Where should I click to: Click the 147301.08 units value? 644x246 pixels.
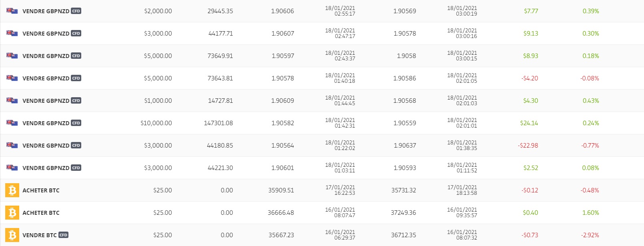[218, 123]
